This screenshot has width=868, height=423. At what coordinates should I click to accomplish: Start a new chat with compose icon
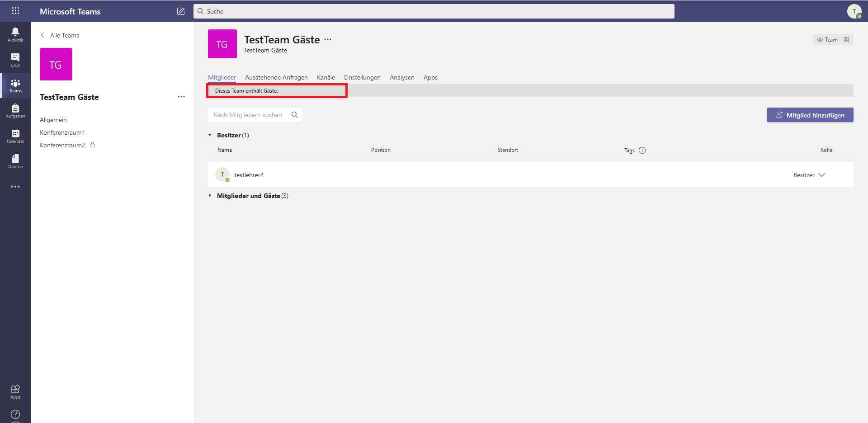pos(181,11)
